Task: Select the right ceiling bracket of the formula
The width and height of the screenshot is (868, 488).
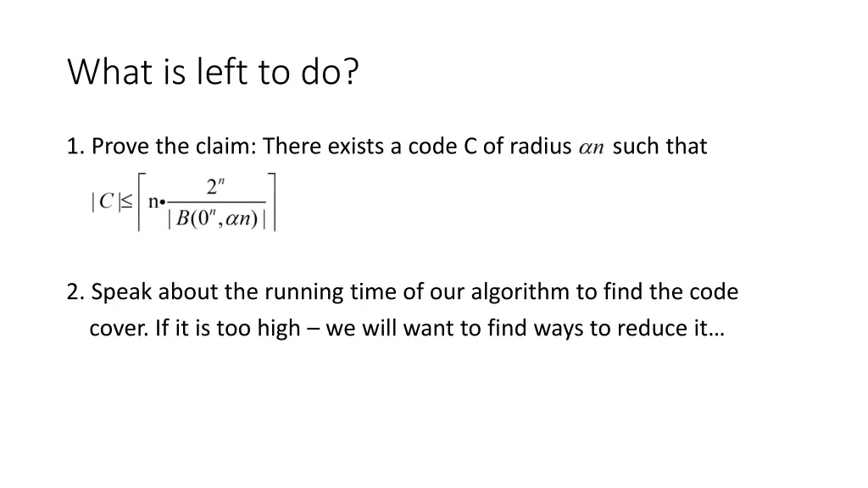Action: pyautogui.click(x=272, y=202)
